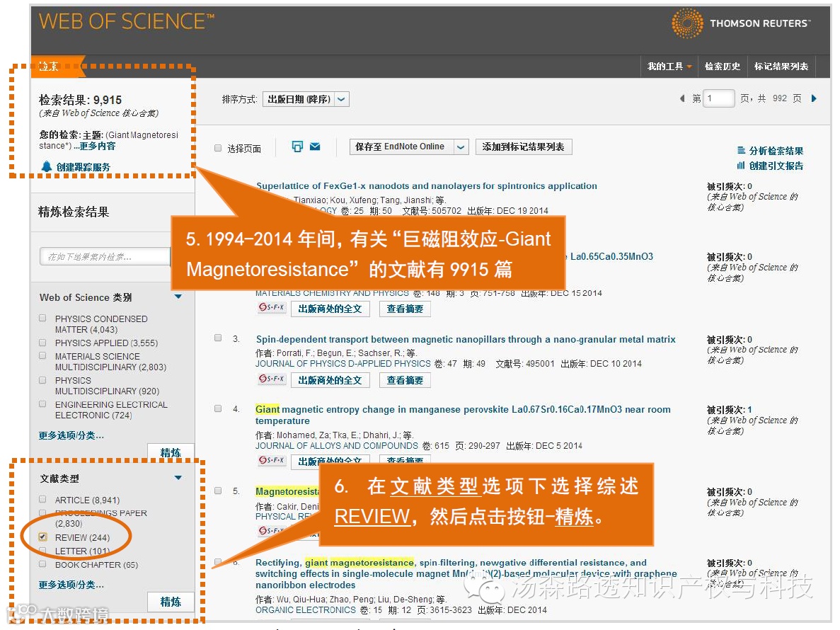Open Spin-dependent transport article title
This screenshot has width=840, height=630.
[x=466, y=339]
